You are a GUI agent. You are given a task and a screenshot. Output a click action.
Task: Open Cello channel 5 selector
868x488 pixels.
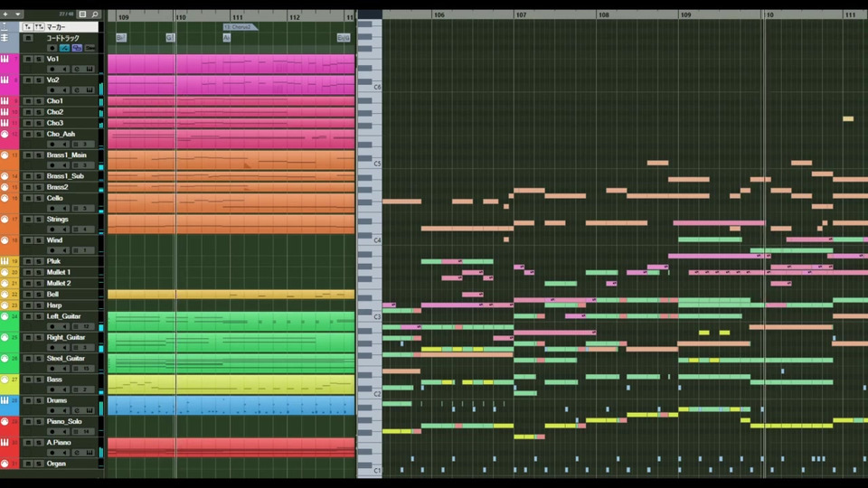pos(82,209)
